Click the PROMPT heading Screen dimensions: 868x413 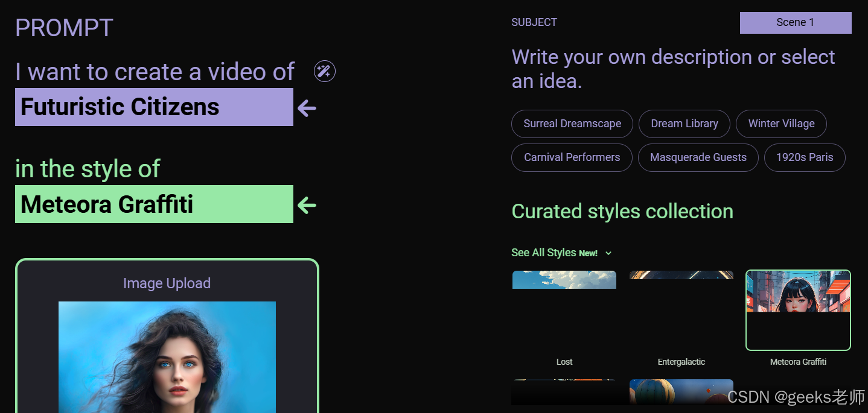64,28
